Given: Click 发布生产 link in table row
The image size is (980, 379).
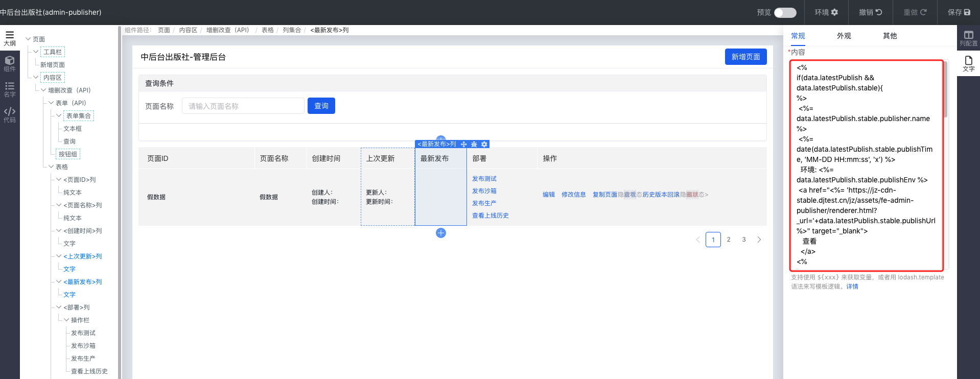Looking at the screenshot, I should coord(484,203).
